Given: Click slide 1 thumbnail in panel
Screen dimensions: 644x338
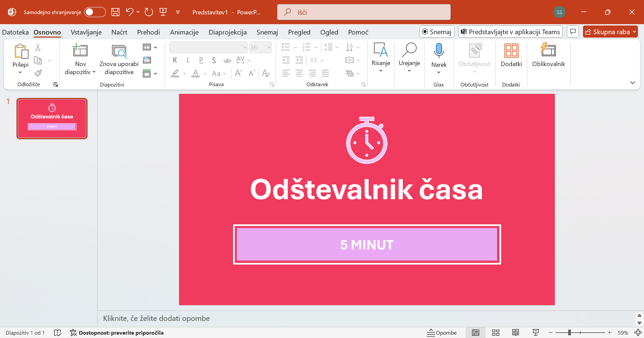Looking at the screenshot, I should coord(52,118).
